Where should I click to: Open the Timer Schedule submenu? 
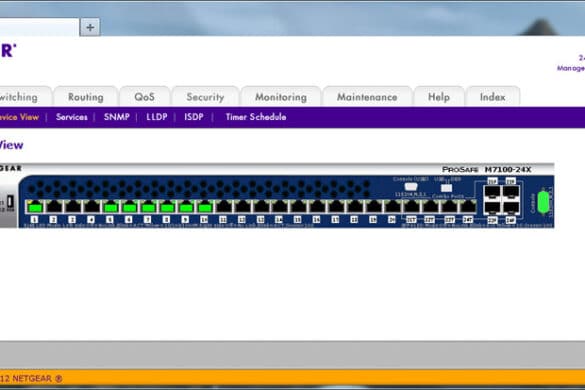pyautogui.click(x=256, y=117)
